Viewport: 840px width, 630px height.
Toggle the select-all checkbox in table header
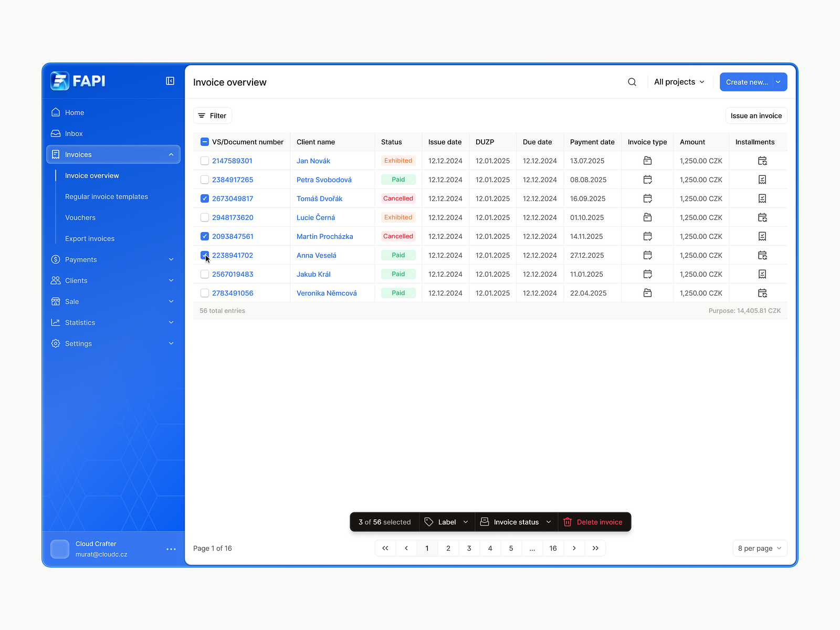[204, 142]
